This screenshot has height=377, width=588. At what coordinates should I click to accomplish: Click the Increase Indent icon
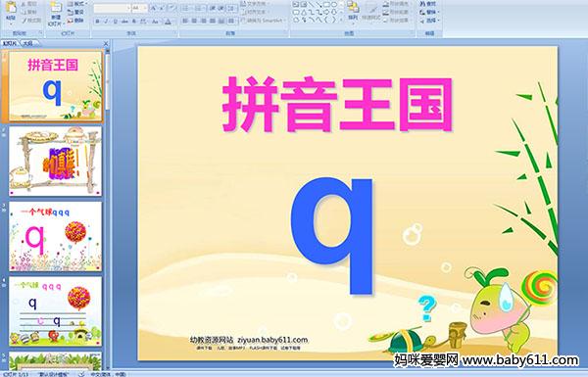tap(221, 8)
